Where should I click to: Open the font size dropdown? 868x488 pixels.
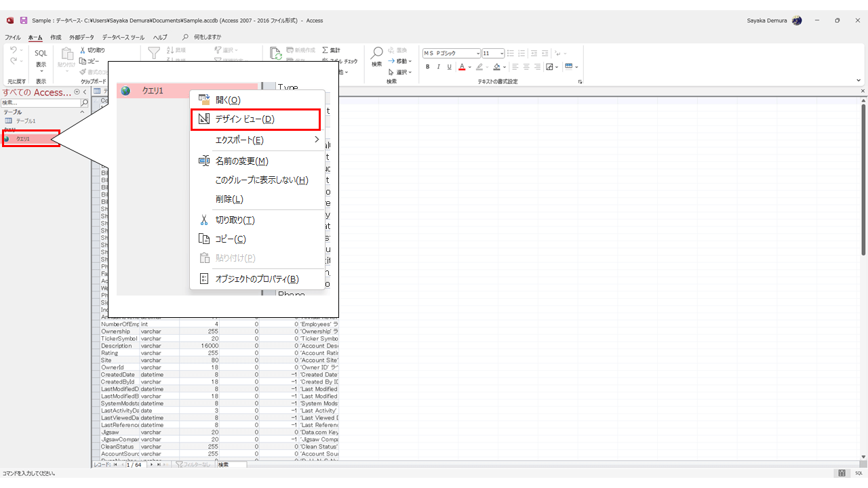[502, 53]
